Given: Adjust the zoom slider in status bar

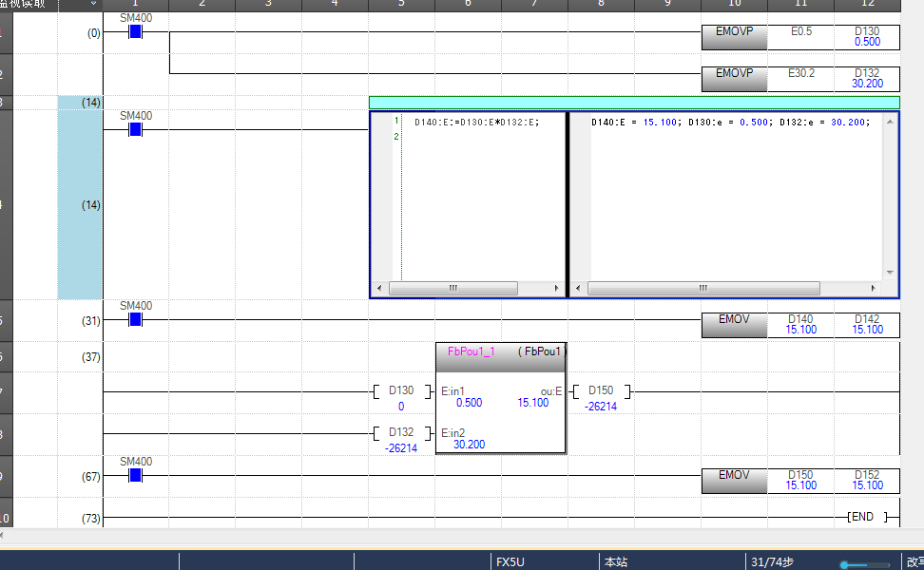Looking at the screenshot, I should click(x=845, y=565).
